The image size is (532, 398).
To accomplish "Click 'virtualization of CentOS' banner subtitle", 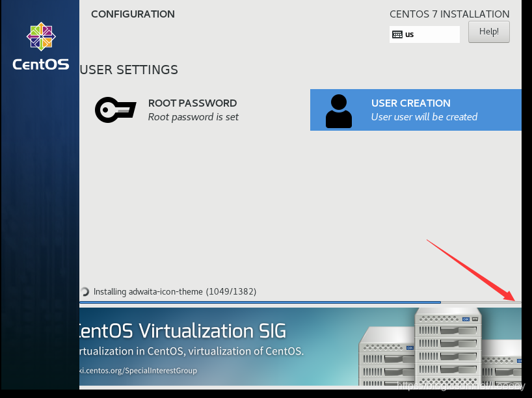I will [x=246, y=351].
